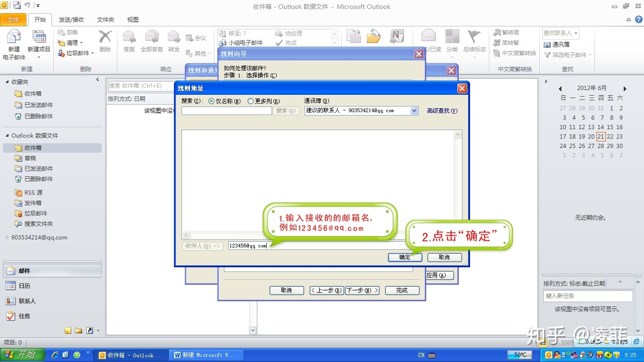Screen dimensions: 644x362
Task: Click the Windows 开始 Start button
Action: [x=23, y=355]
